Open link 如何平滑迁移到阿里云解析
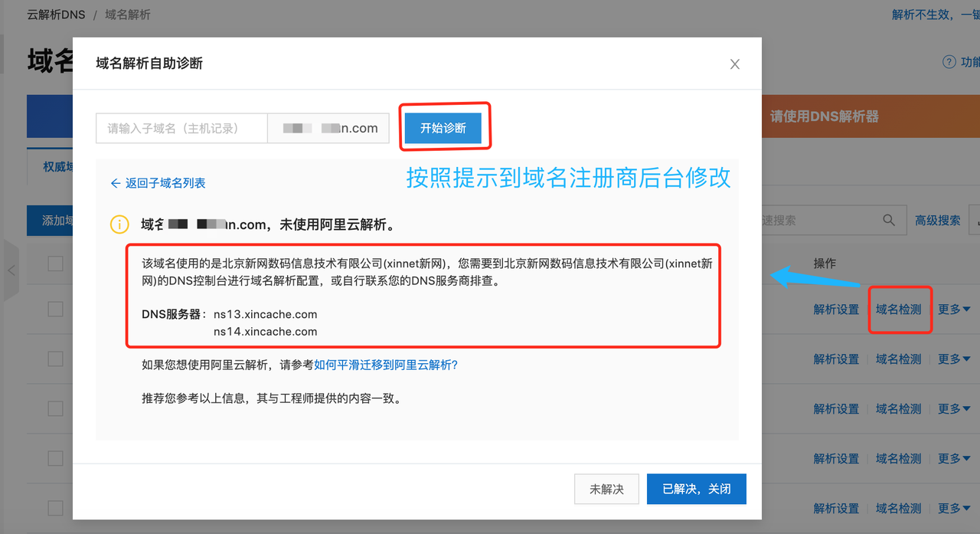980x534 pixels. pos(386,365)
